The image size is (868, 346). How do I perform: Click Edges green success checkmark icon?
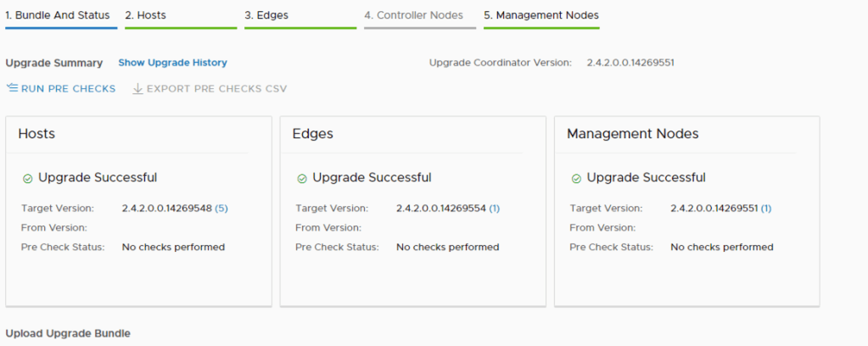point(302,178)
